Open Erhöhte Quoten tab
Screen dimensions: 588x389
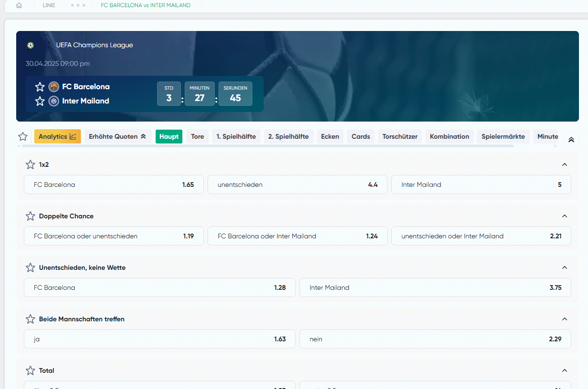click(118, 136)
